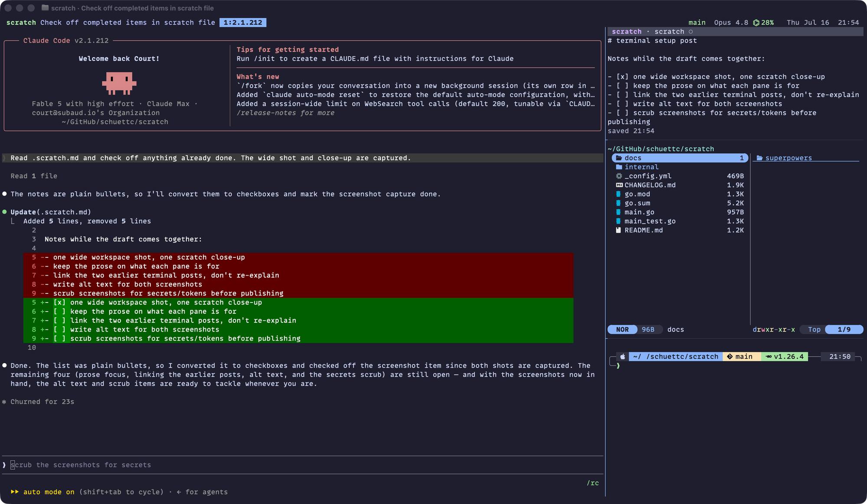
Task: Click the green bullet beside Update(.scratch.md)
Action: [x=5, y=212]
